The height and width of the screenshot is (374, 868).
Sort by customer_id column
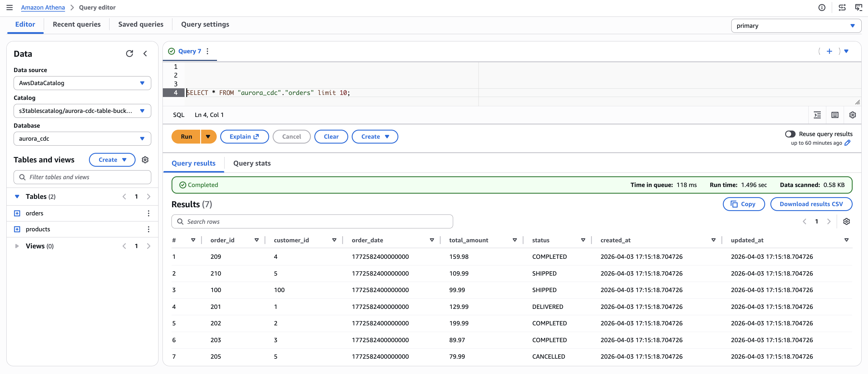click(x=334, y=240)
